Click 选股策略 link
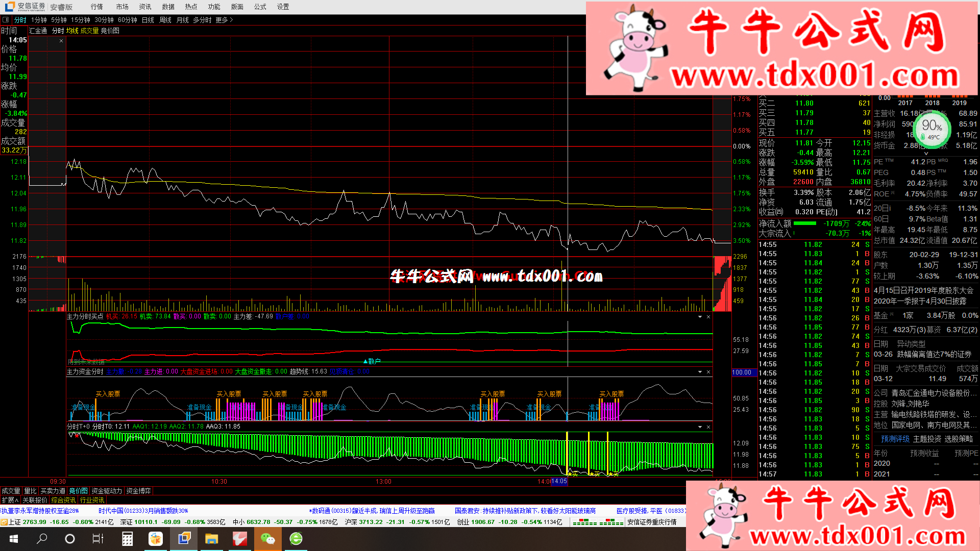Screen dimensions: 980x551 [959, 439]
